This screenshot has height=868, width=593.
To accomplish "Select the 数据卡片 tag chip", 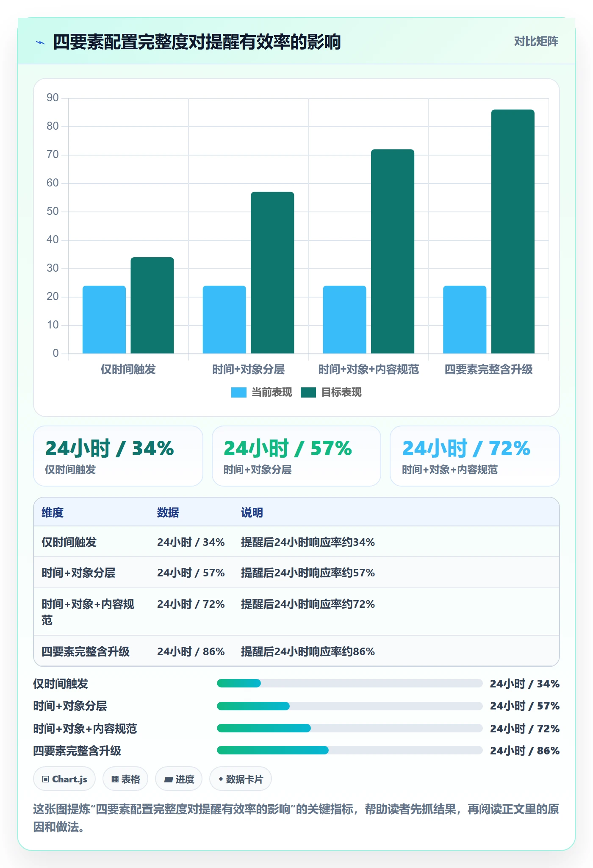I will pyautogui.click(x=241, y=779).
